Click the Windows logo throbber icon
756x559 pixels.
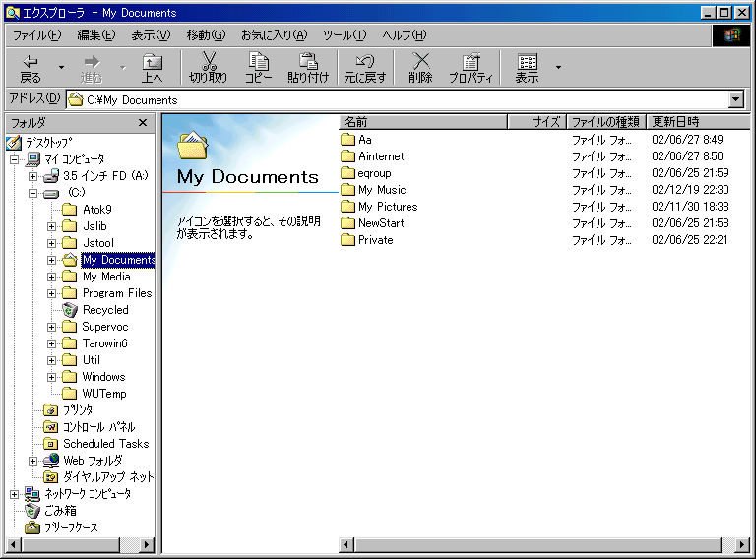coord(731,35)
